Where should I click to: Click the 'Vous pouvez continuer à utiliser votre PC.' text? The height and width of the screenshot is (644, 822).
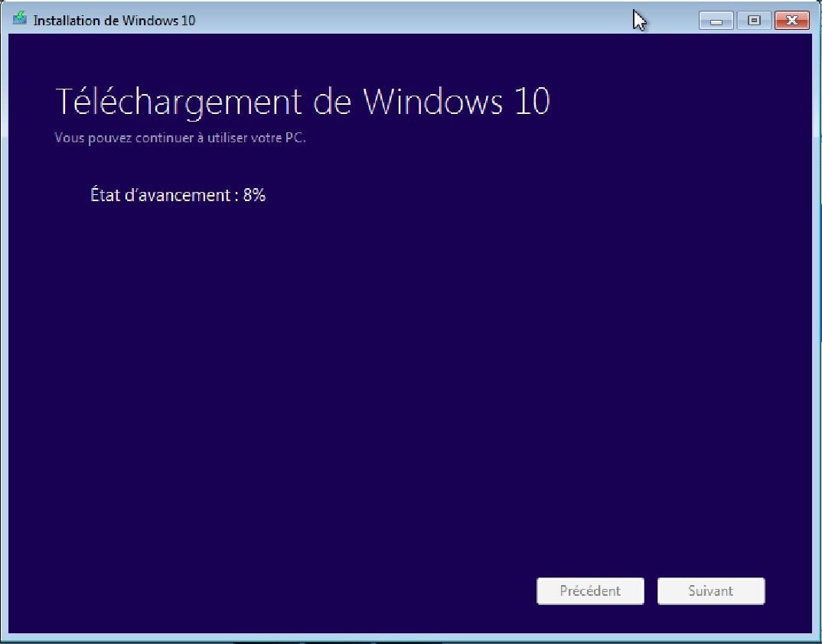click(181, 138)
